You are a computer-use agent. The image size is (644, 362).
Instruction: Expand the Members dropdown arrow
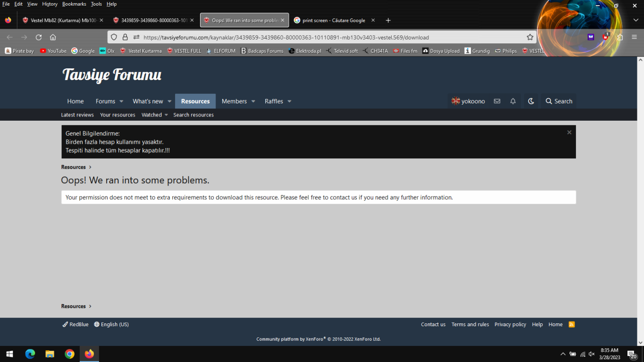[x=253, y=101]
